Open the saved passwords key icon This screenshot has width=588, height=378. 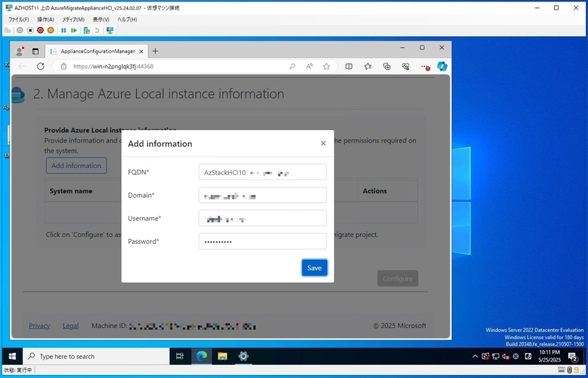coord(292,66)
